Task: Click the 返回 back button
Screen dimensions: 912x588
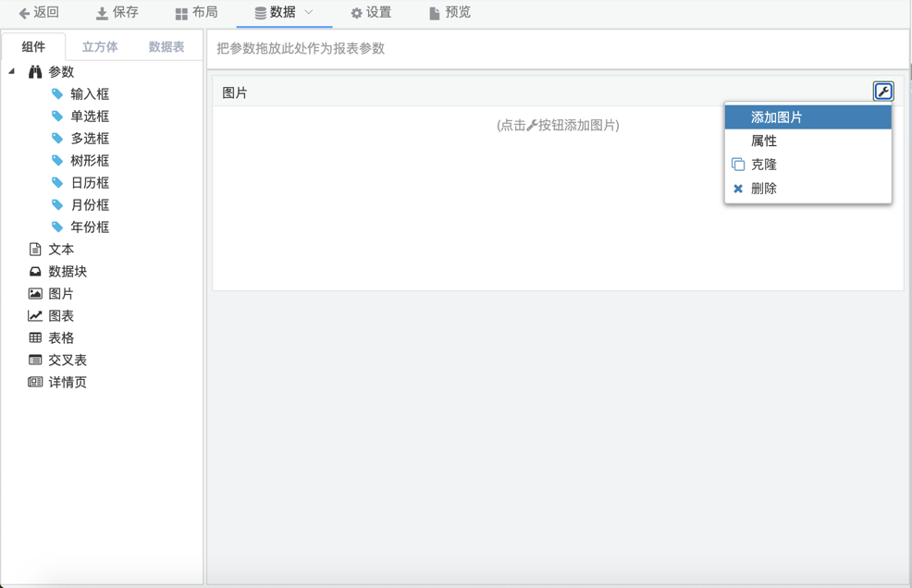Action: 39,13
